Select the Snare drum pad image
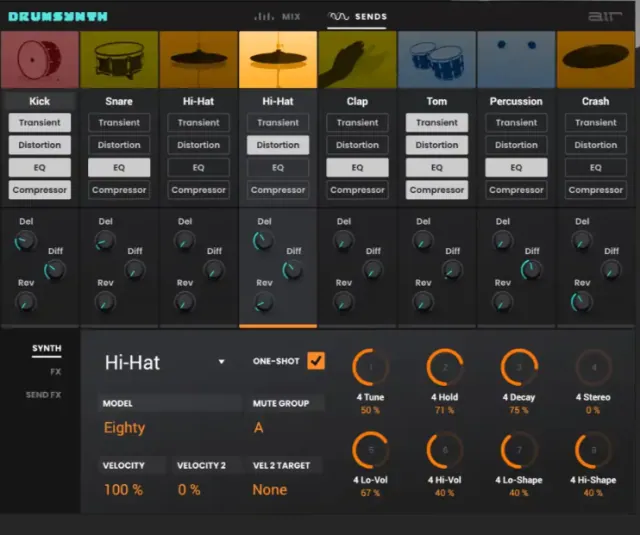The height and width of the screenshot is (535, 640). pos(119,60)
